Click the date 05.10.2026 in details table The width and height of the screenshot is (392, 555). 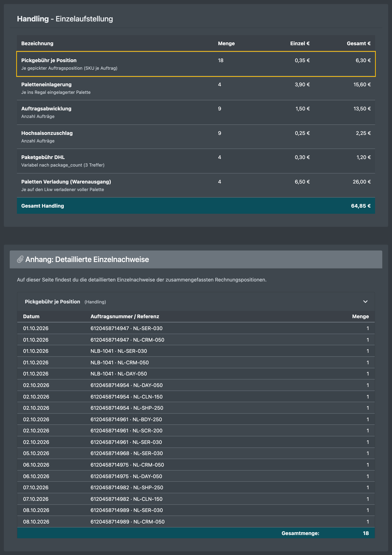point(36,453)
